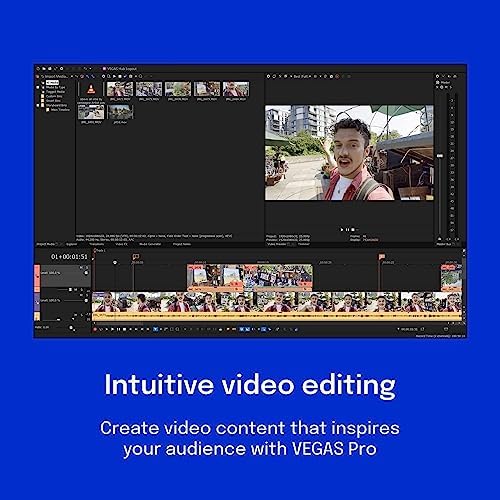Select the Smart Bins folder in tree

[x=53, y=101]
